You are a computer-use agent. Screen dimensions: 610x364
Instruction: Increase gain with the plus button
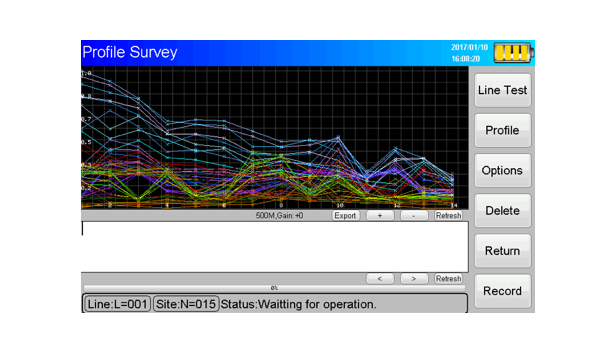[x=380, y=215]
